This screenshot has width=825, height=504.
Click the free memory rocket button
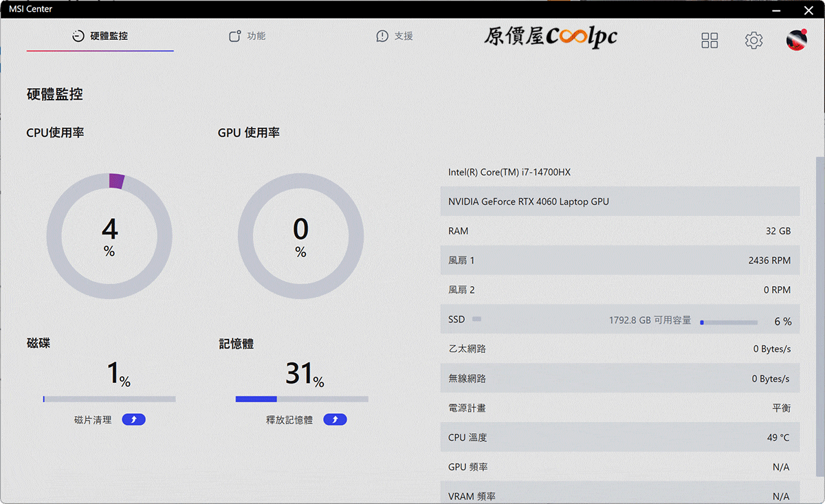335,419
